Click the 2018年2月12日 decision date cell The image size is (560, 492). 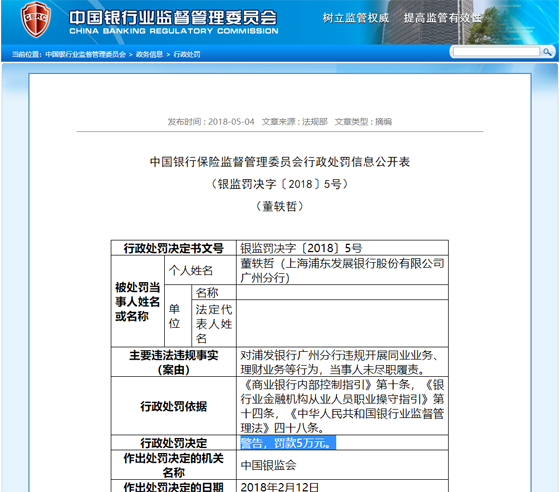point(342,486)
